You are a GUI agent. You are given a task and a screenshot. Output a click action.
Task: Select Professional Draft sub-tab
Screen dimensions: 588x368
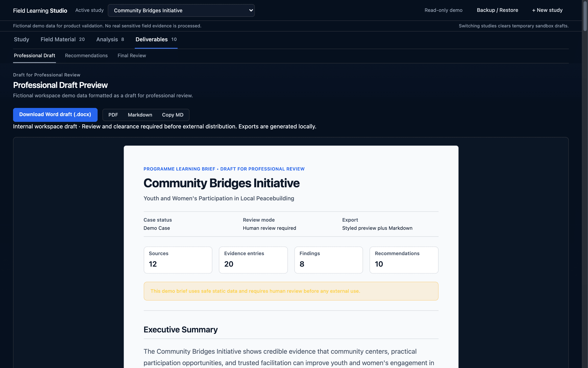point(35,55)
